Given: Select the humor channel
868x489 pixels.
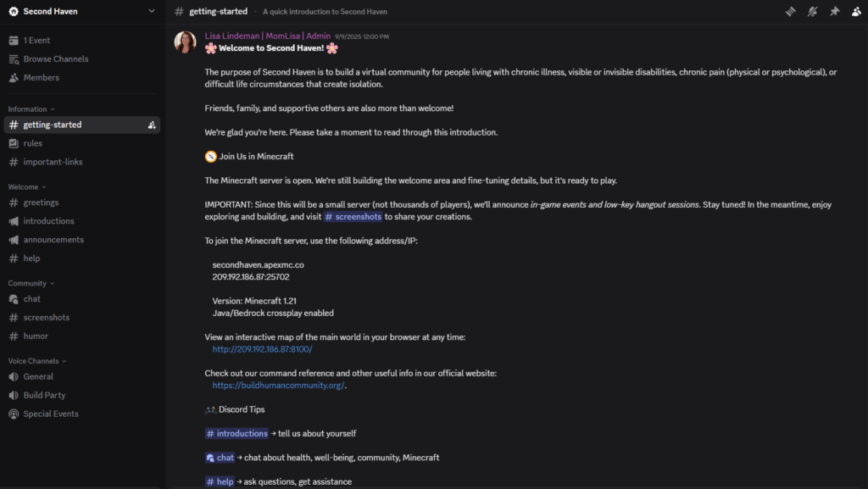Looking at the screenshot, I should coord(36,336).
